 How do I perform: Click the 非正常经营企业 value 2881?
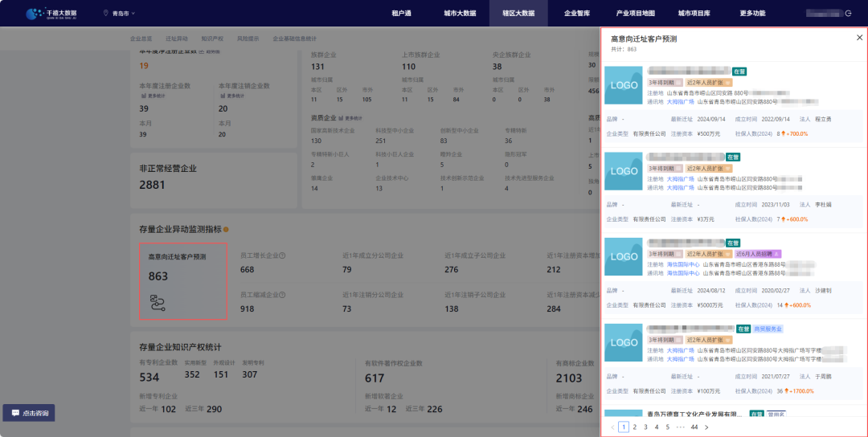coord(152,185)
